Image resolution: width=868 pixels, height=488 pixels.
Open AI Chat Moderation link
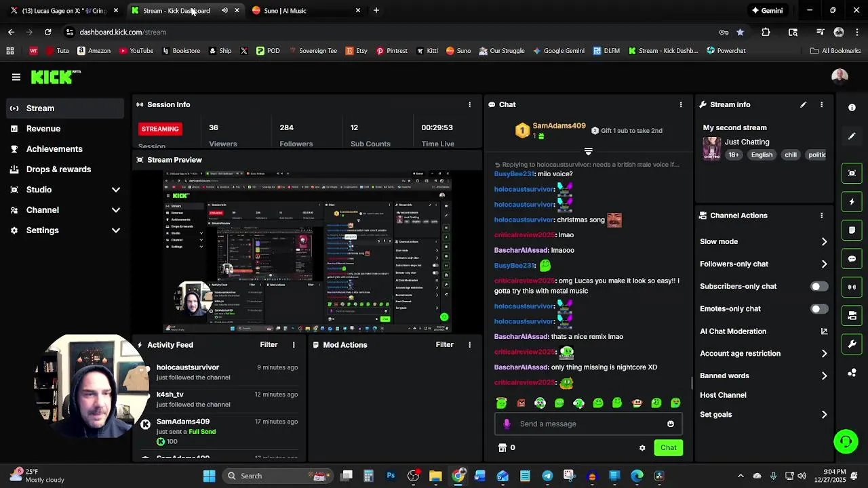pyautogui.click(x=764, y=331)
